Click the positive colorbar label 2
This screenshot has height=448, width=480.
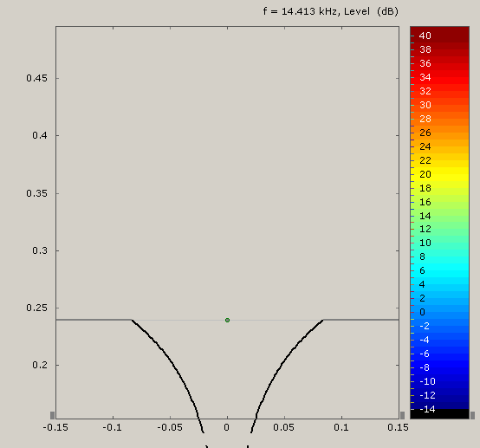tap(422, 298)
